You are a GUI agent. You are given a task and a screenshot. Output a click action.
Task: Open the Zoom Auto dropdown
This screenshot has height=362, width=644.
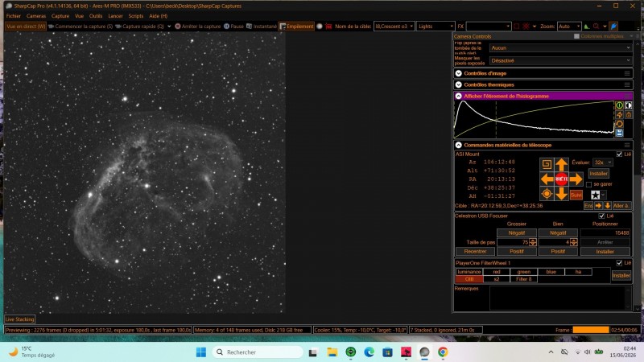[x=569, y=27]
